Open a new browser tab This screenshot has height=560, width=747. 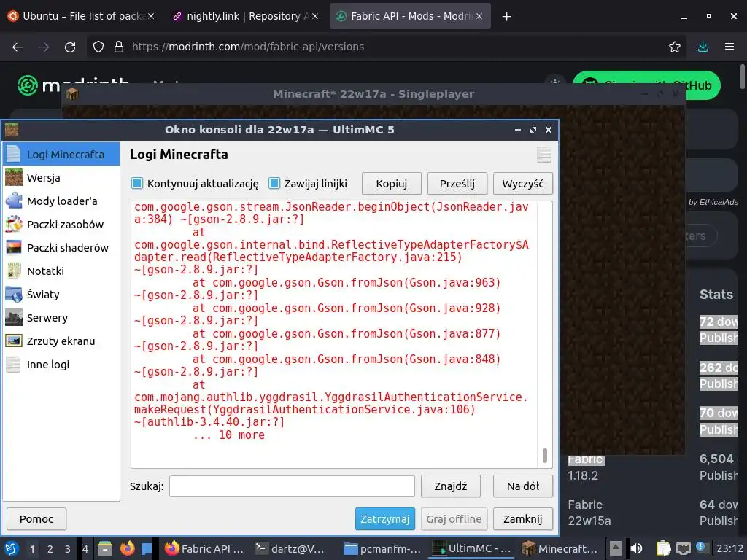pyautogui.click(x=506, y=17)
